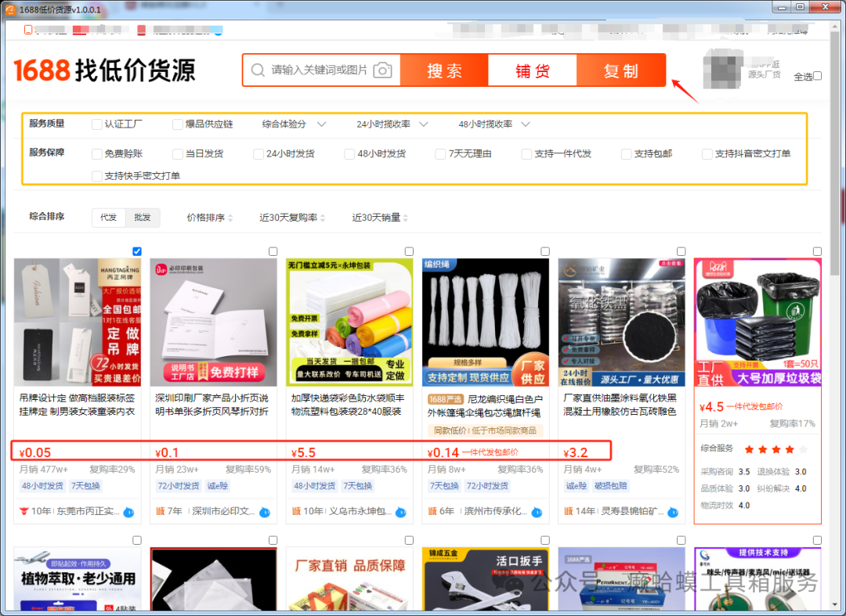This screenshot has width=846, height=616.
Task: Switch to the 代发 tab
Action: (108, 217)
